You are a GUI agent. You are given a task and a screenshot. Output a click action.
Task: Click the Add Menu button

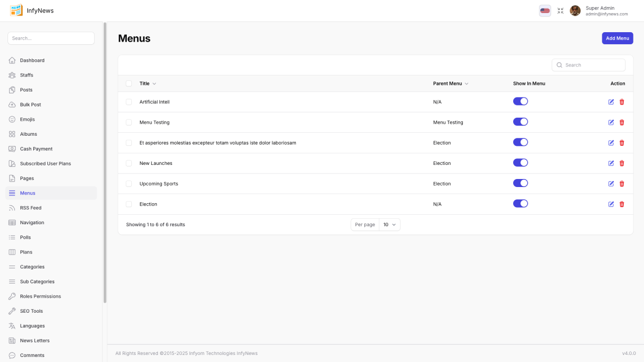[617, 38]
